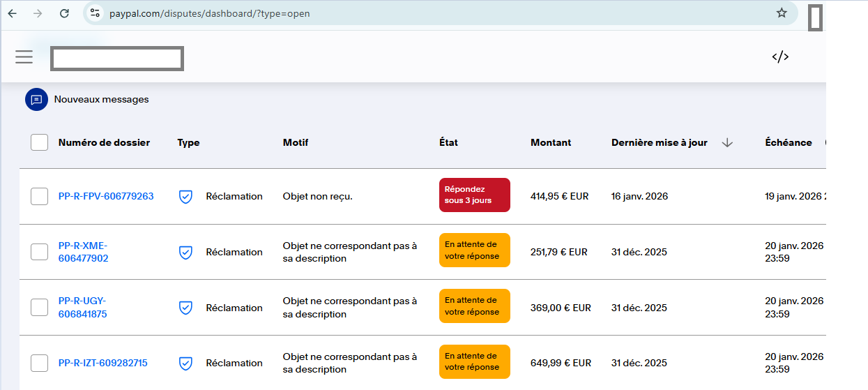Reload the page using browser refresh
868x390 pixels.
(x=64, y=13)
